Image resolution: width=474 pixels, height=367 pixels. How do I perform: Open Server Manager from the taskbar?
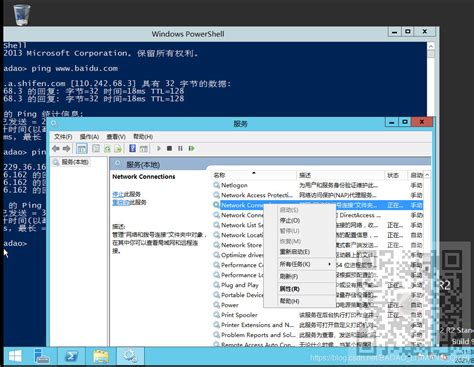point(42,357)
